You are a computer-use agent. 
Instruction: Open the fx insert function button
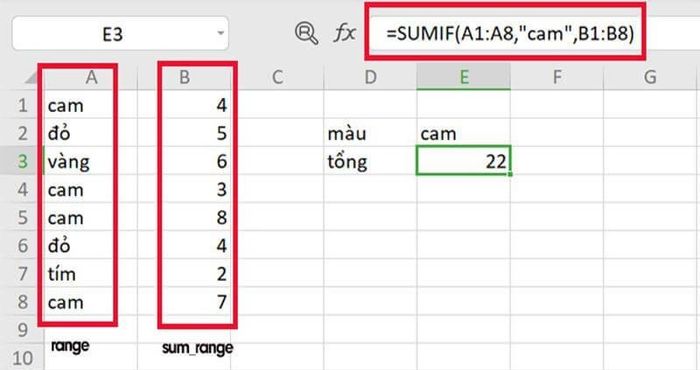click(x=345, y=33)
